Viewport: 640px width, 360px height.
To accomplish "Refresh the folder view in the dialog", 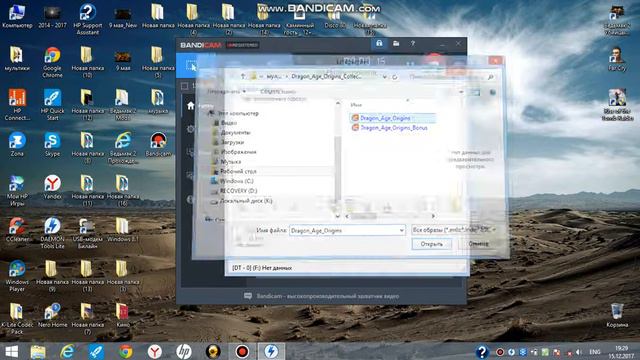I will coord(395,77).
